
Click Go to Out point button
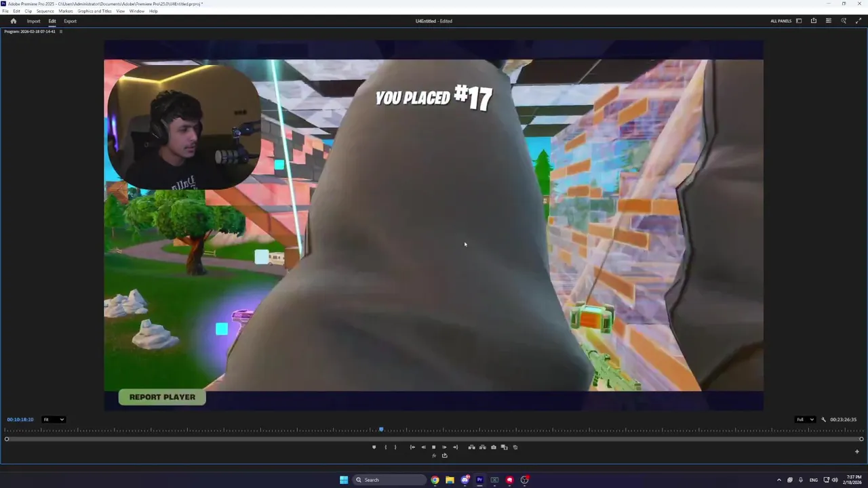(x=455, y=447)
